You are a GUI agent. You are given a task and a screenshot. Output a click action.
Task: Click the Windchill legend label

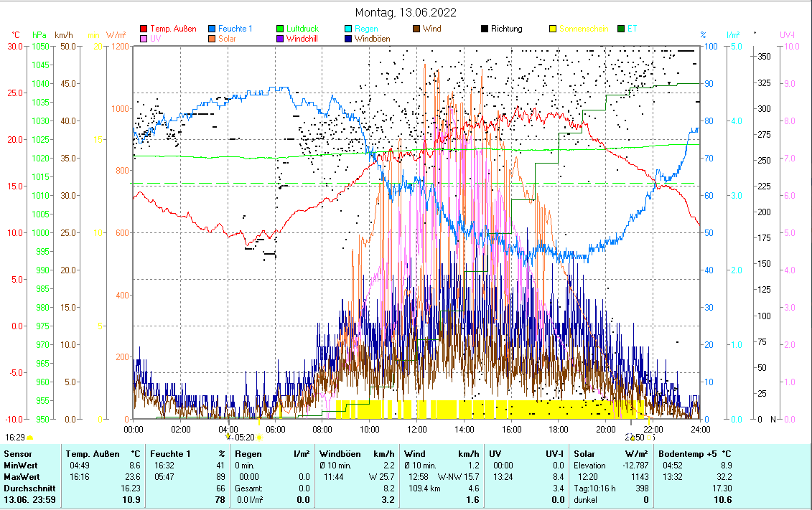click(x=302, y=39)
